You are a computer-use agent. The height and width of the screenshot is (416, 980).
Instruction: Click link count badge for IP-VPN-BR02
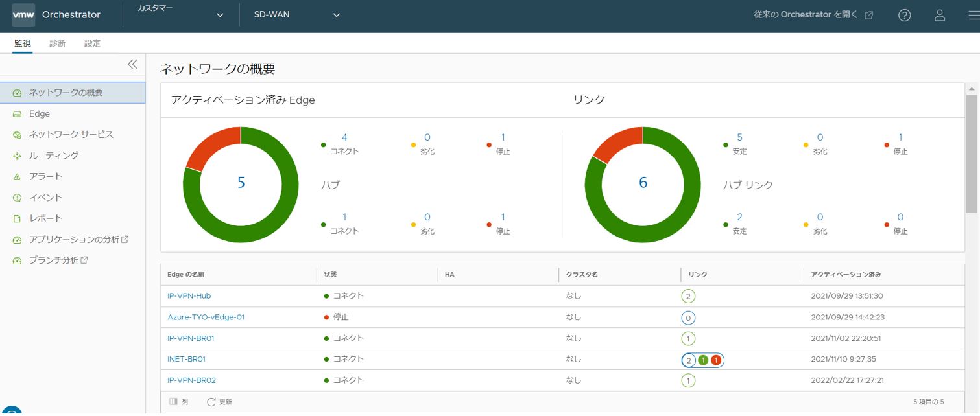(x=688, y=380)
